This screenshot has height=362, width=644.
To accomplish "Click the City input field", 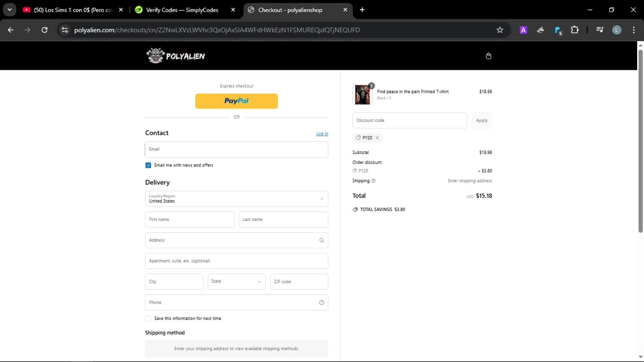I will (174, 282).
